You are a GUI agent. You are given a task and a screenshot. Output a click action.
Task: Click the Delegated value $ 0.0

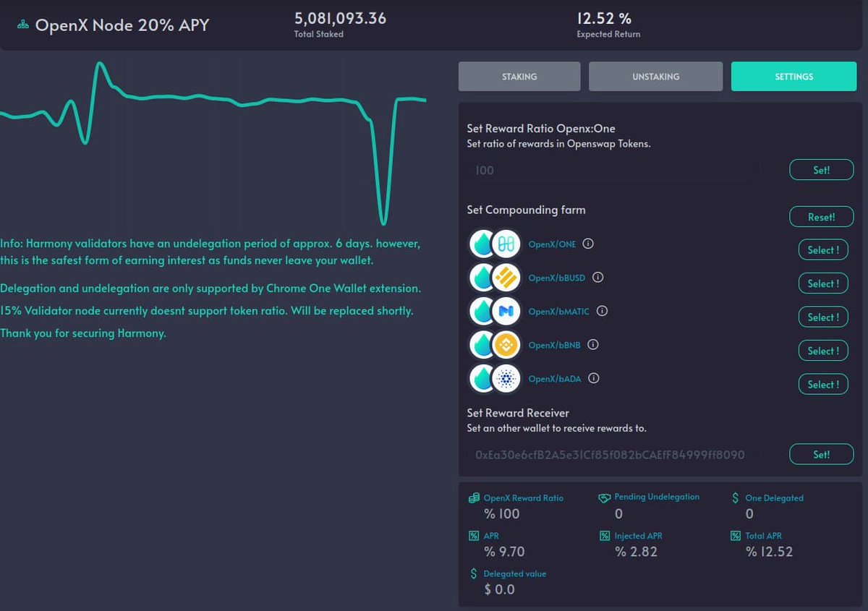coord(500,589)
